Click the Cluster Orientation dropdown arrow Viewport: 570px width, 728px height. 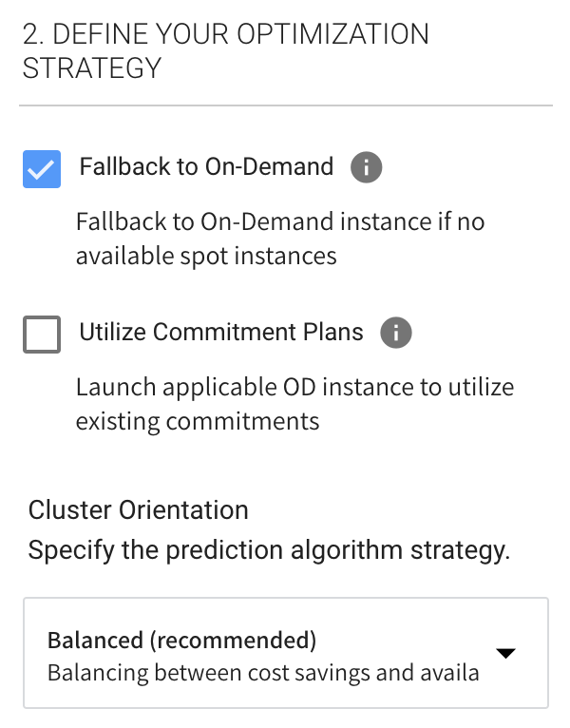tap(505, 653)
